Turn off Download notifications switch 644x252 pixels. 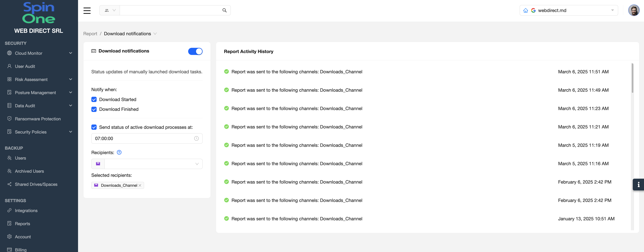[x=195, y=51]
